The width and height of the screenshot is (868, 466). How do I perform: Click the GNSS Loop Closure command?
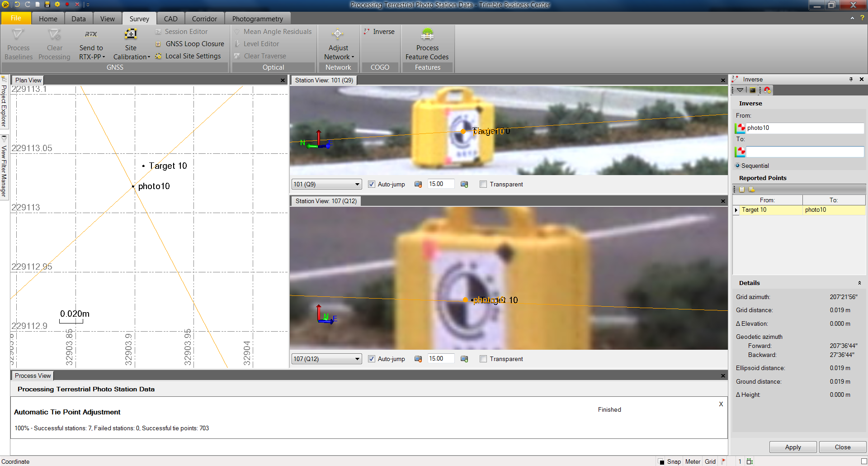click(194, 44)
